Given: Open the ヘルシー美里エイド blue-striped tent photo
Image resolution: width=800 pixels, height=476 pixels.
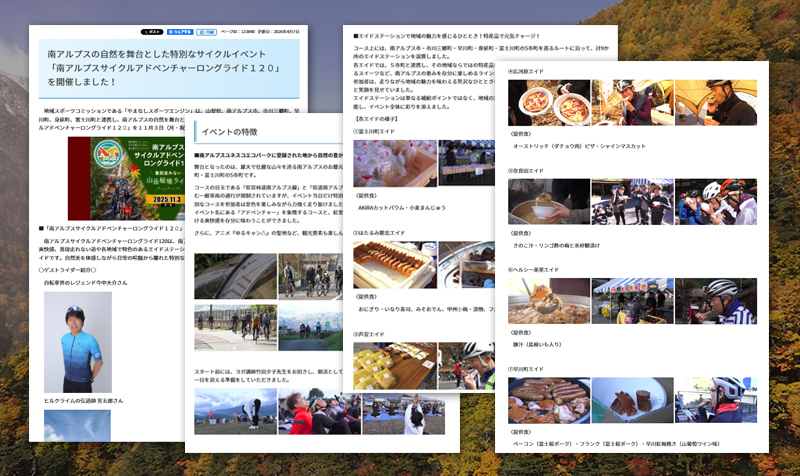Looking at the screenshot, I should tap(633, 301).
